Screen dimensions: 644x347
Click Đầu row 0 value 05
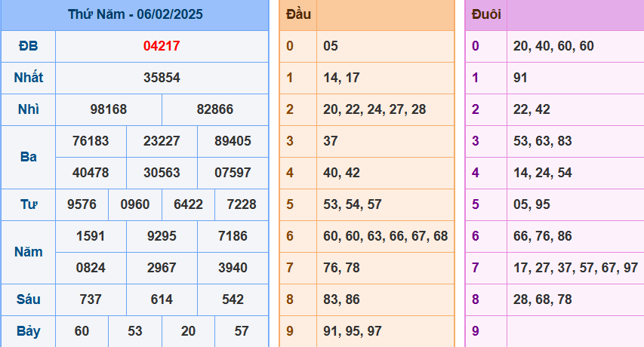331,46
